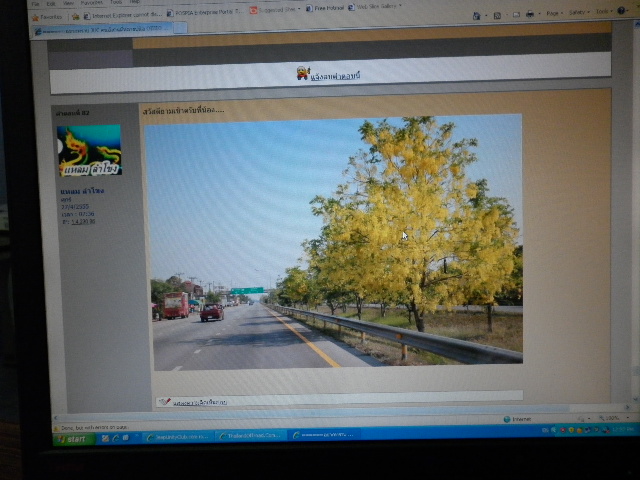Click the link beside the banner smiley icon
This screenshot has width=640, height=480.
tap(336, 75)
